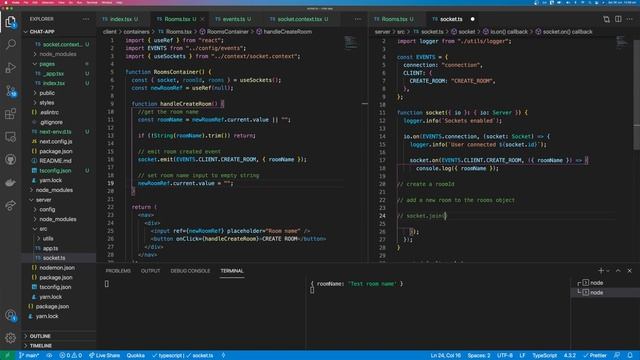The height and width of the screenshot is (360, 640).
Task: Open the Explorer view in activity bar
Action: pyautogui.click(x=11, y=22)
